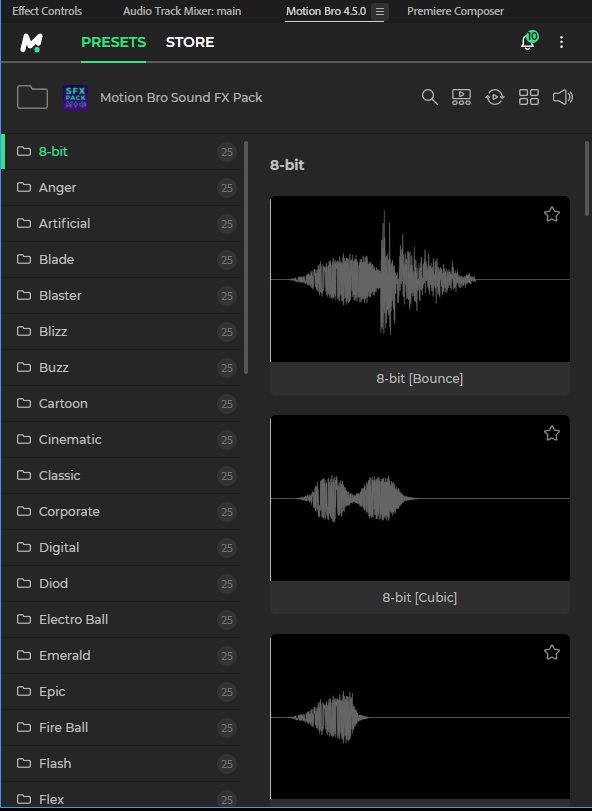Image resolution: width=592 pixels, height=811 pixels.
Task: Open the Anger category
Action: (122, 187)
